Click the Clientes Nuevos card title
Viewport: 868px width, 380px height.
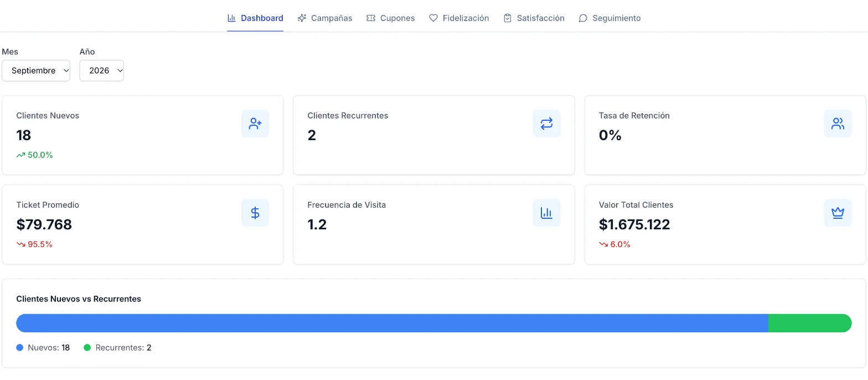coord(48,116)
